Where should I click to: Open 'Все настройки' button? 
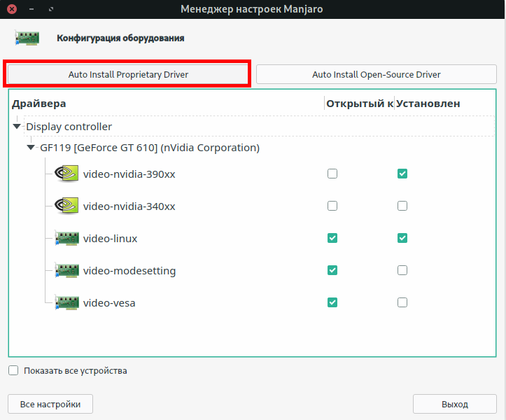click(50, 404)
